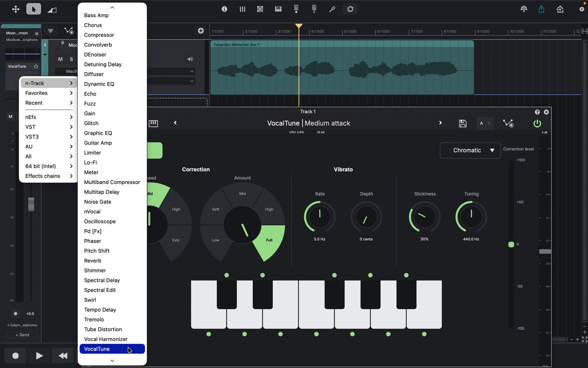The width and height of the screenshot is (588, 368).
Task: Expand the Favorites submenu
Action: [49, 93]
